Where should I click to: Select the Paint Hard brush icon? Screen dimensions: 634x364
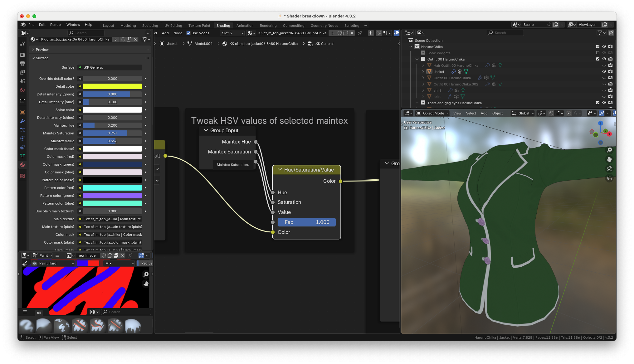pos(35,263)
